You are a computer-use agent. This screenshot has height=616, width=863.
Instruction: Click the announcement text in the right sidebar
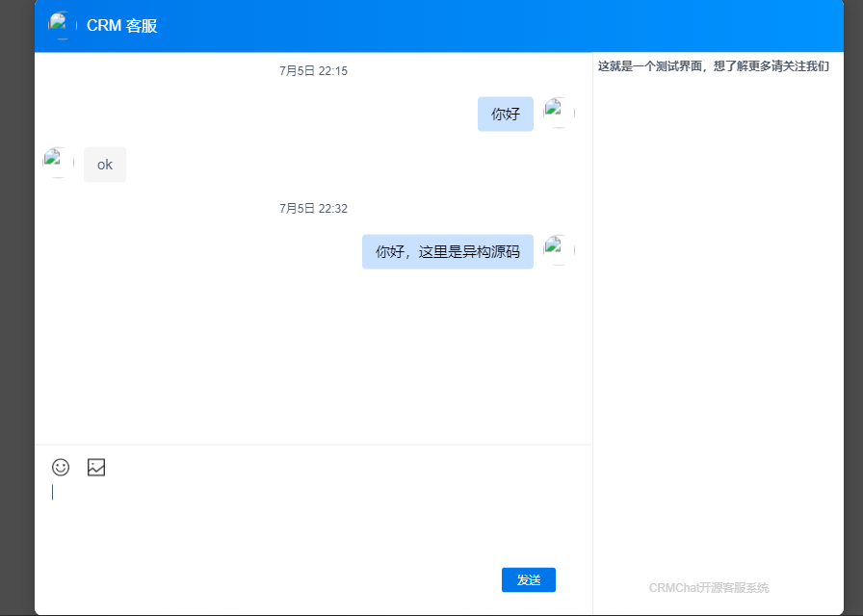coord(711,65)
